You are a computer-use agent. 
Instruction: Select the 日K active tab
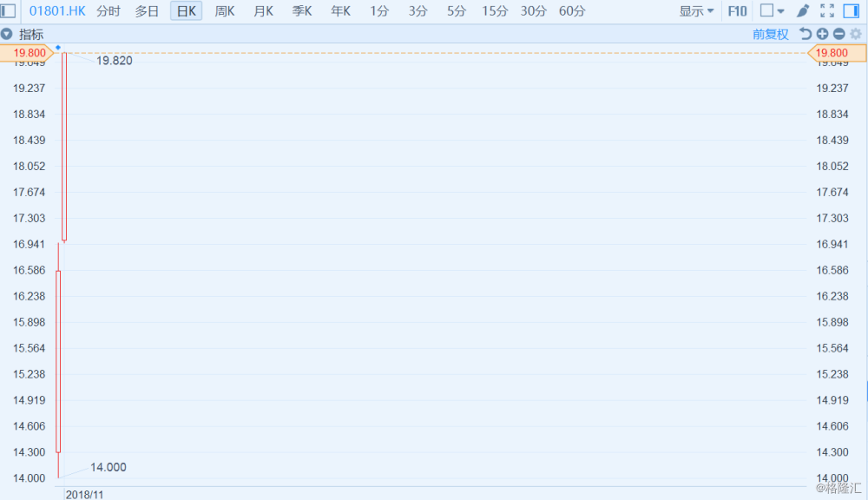[x=186, y=11]
